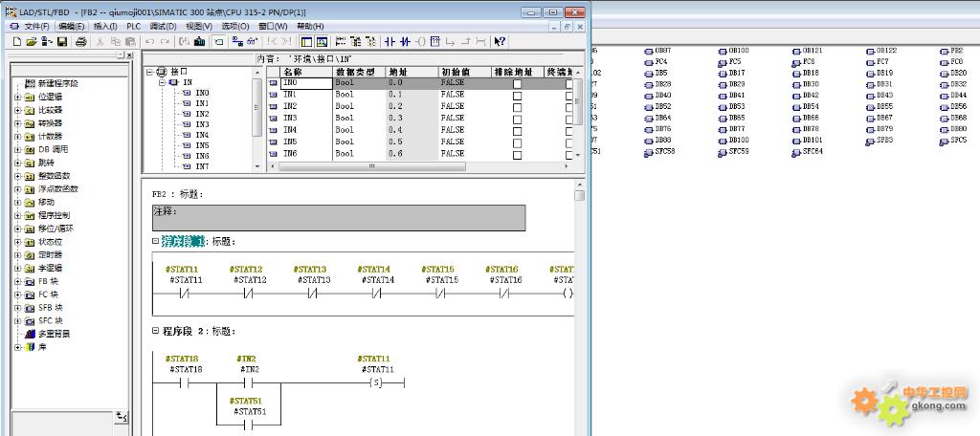
Task: Insert an empty box from toolbar
Action: [x=435, y=42]
